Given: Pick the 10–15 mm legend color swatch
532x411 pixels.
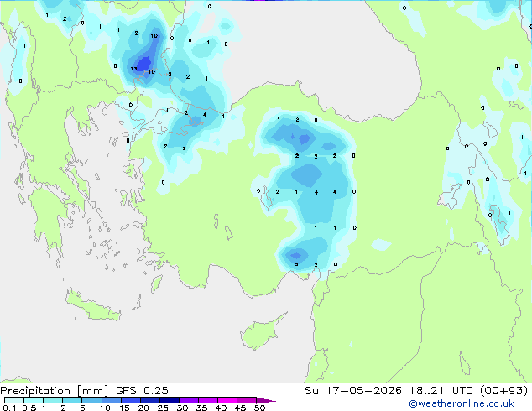Looking at the screenshot, I should pos(111,400).
